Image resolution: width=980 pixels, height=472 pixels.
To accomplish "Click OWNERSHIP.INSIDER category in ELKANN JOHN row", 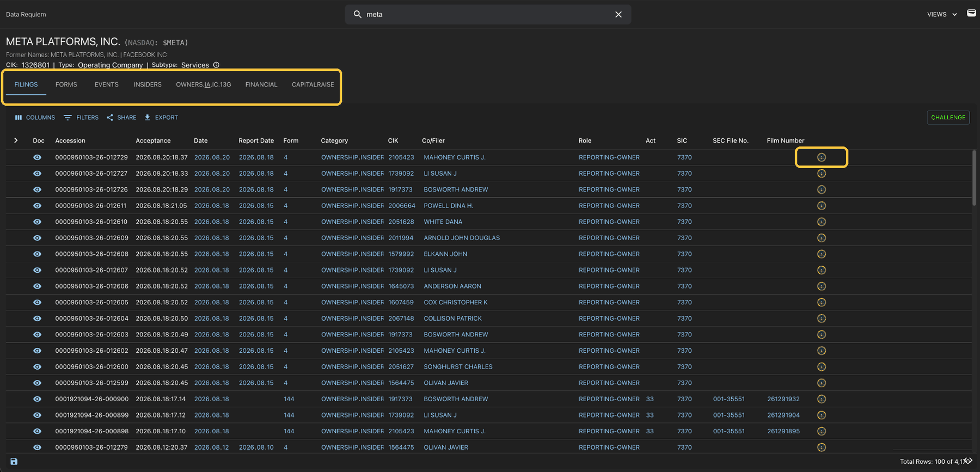I will [x=352, y=254].
